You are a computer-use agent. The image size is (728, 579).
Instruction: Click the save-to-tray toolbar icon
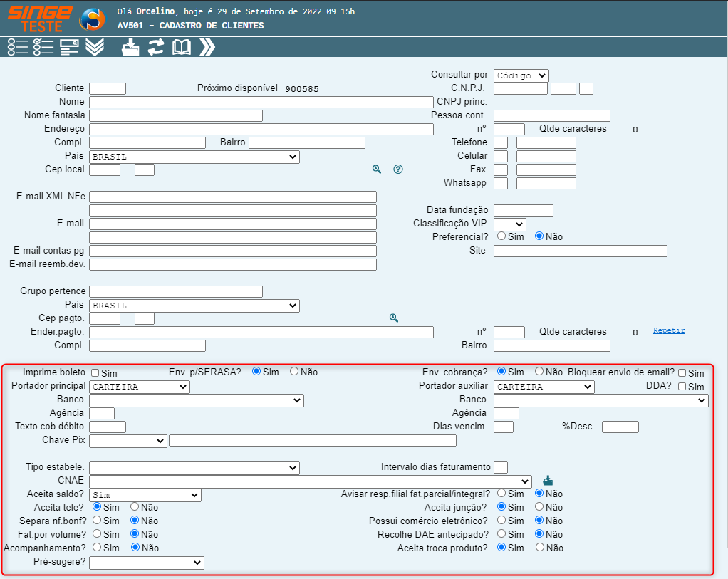130,48
